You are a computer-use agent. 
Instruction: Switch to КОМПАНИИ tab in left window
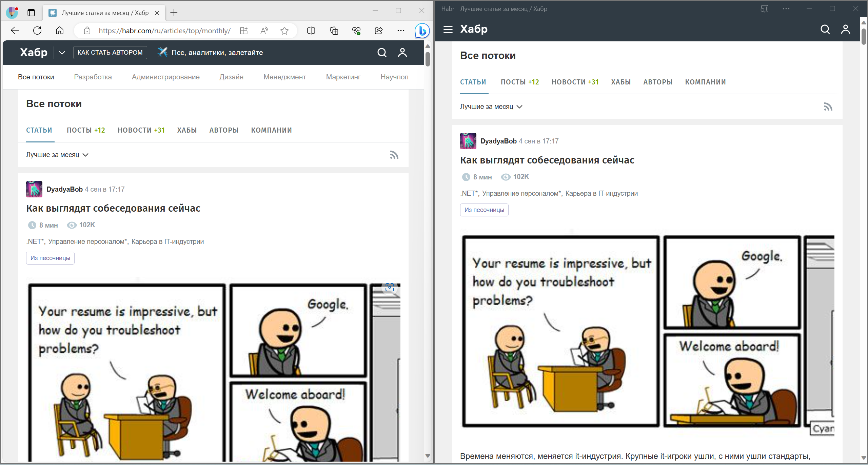click(x=272, y=130)
